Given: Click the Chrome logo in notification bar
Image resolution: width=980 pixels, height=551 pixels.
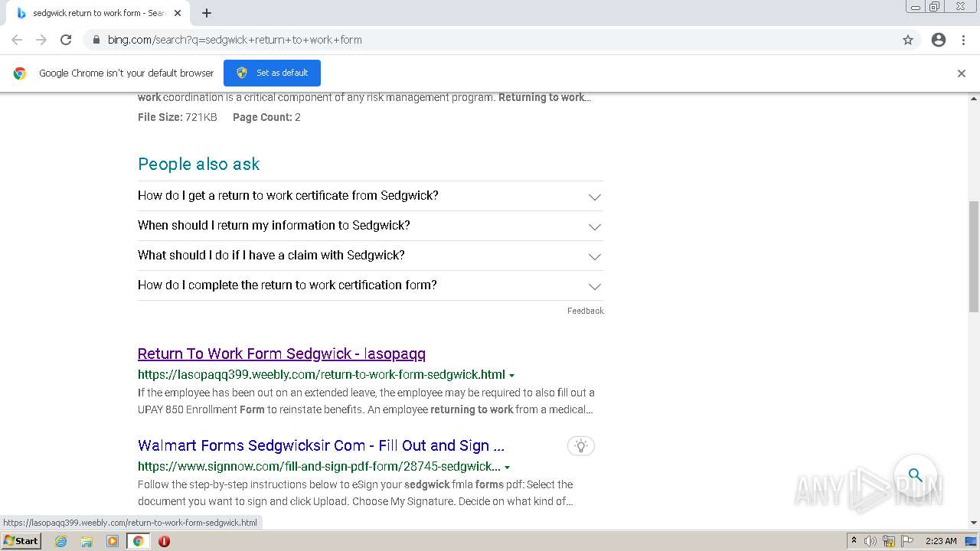Looking at the screenshot, I should [20, 73].
